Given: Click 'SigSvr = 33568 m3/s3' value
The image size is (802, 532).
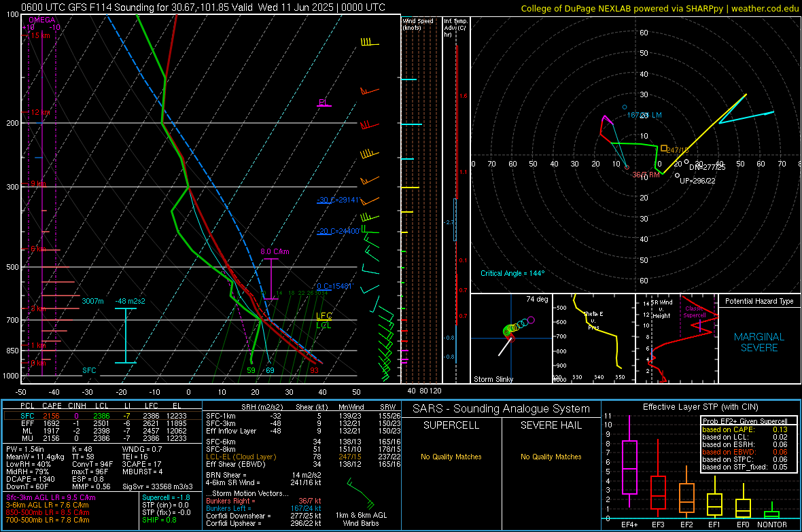Looking at the screenshot, I should point(158,487).
